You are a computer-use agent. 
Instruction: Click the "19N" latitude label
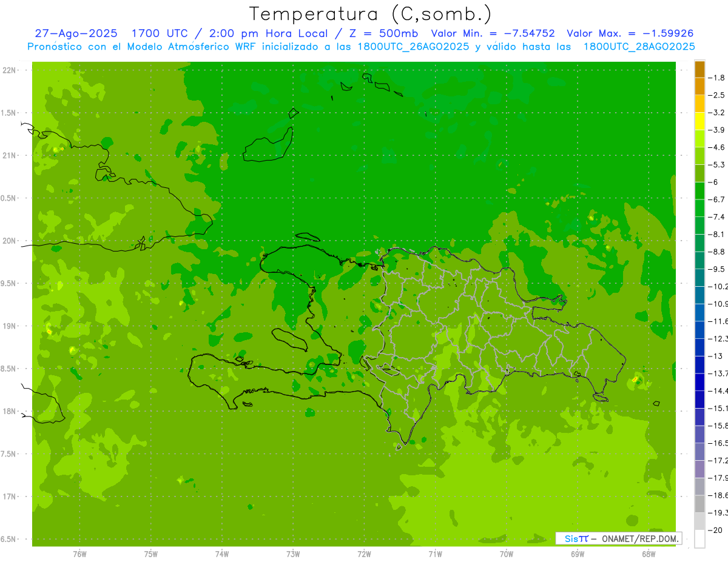click(x=9, y=326)
